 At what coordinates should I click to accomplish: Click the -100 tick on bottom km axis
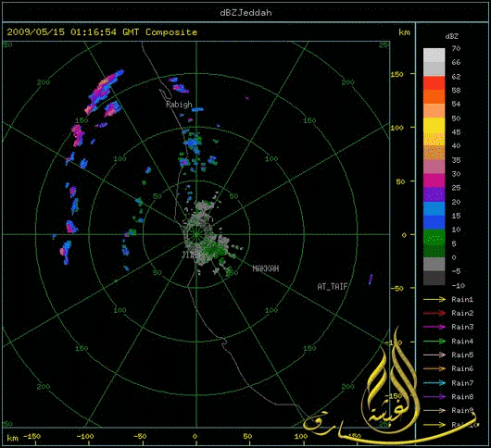coord(85,436)
